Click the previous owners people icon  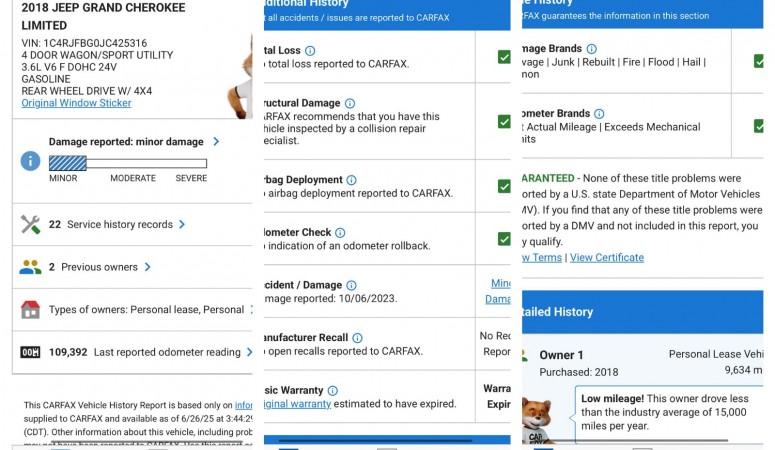tap(30, 267)
